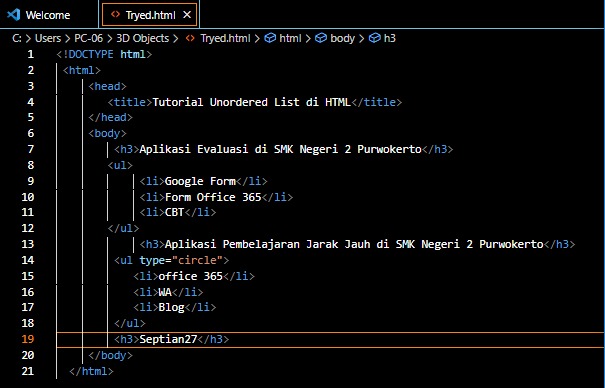Click heading text 'Septian27'

pyautogui.click(x=168, y=339)
